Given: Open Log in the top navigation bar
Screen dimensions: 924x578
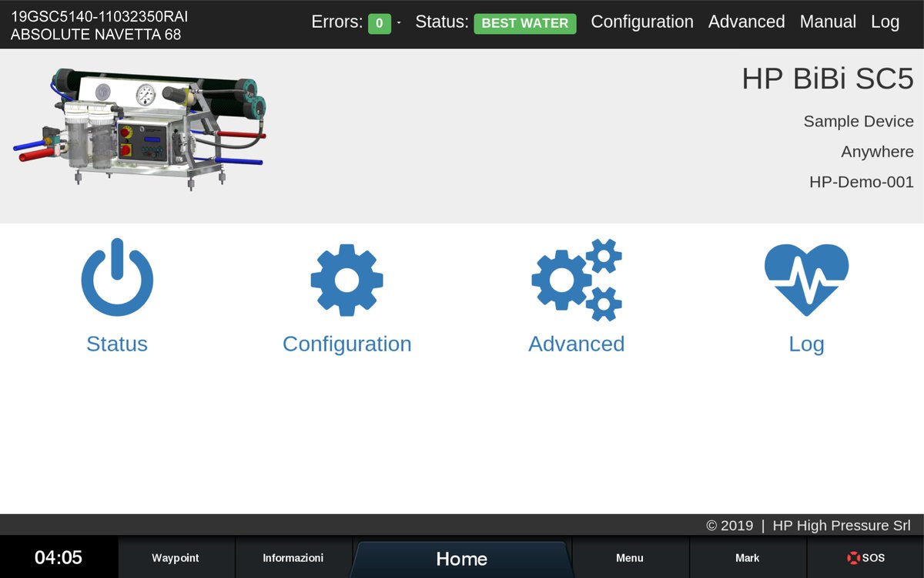Looking at the screenshot, I should tap(885, 22).
